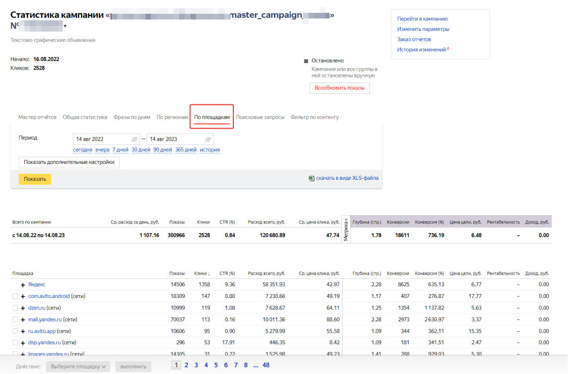Open the dzen.ru platform link

(37, 307)
